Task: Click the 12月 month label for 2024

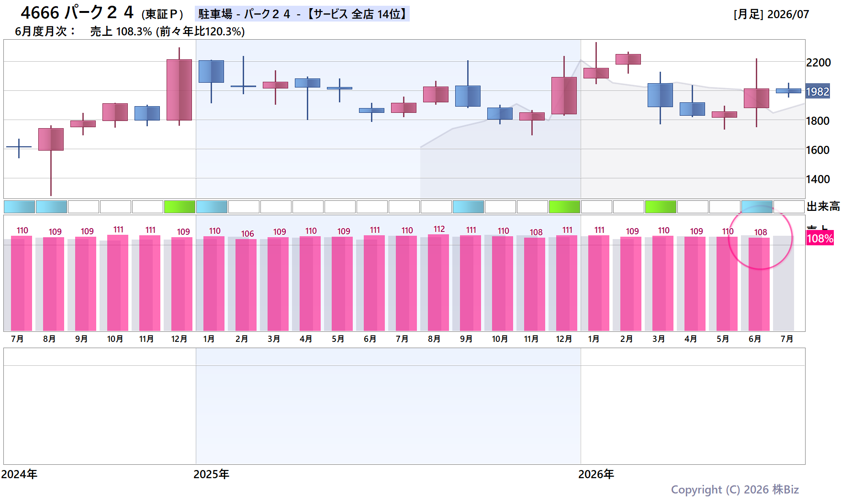Action: (x=179, y=339)
